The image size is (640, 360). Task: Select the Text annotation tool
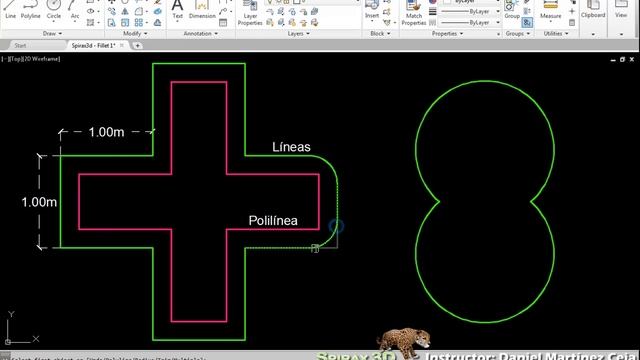[x=178, y=10]
